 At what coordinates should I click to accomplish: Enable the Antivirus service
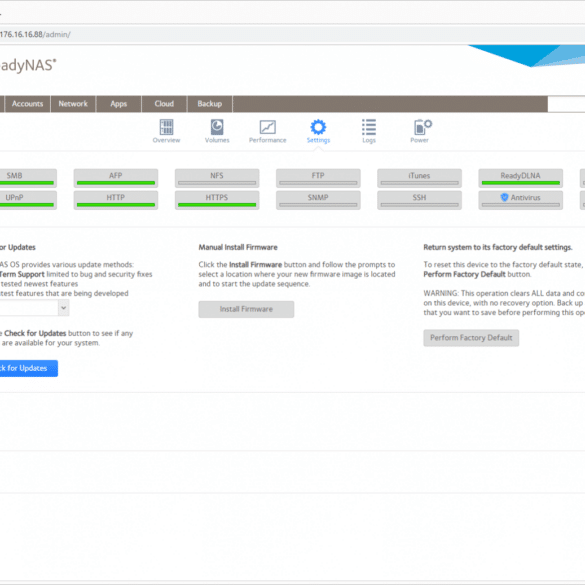pos(520,200)
